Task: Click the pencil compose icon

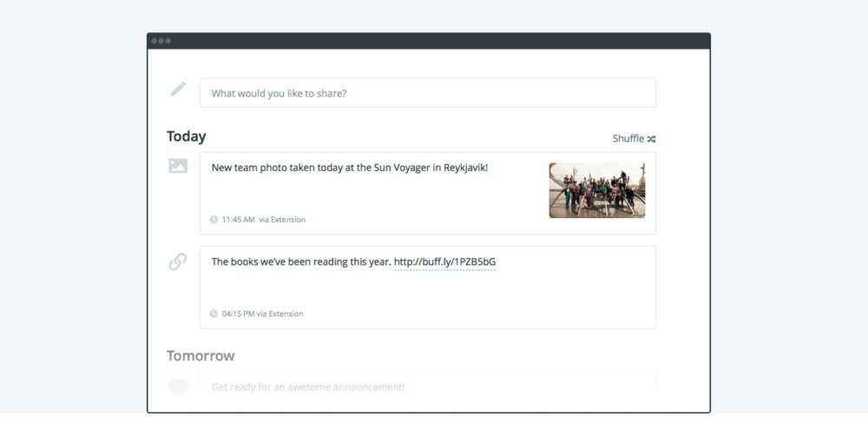Action: point(178,89)
